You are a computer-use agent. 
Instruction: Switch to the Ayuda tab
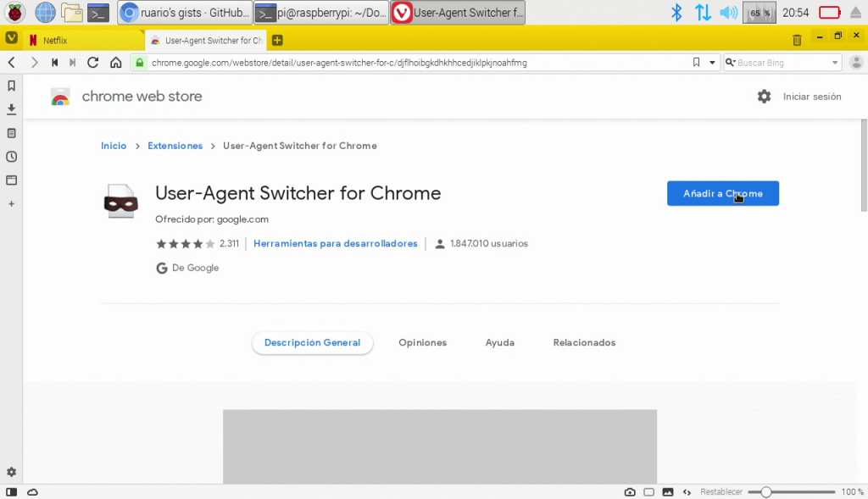[500, 342]
